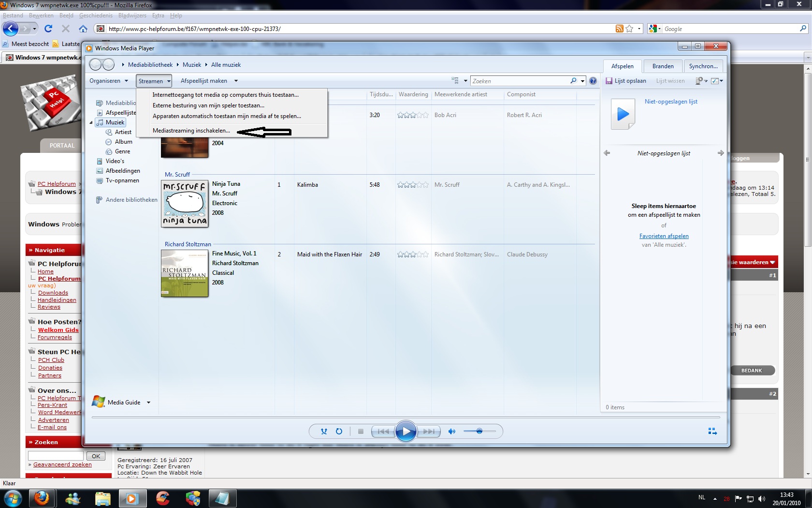This screenshot has height=508, width=812.
Task: Toggle repeat mode in playback controls
Action: pos(339,431)
